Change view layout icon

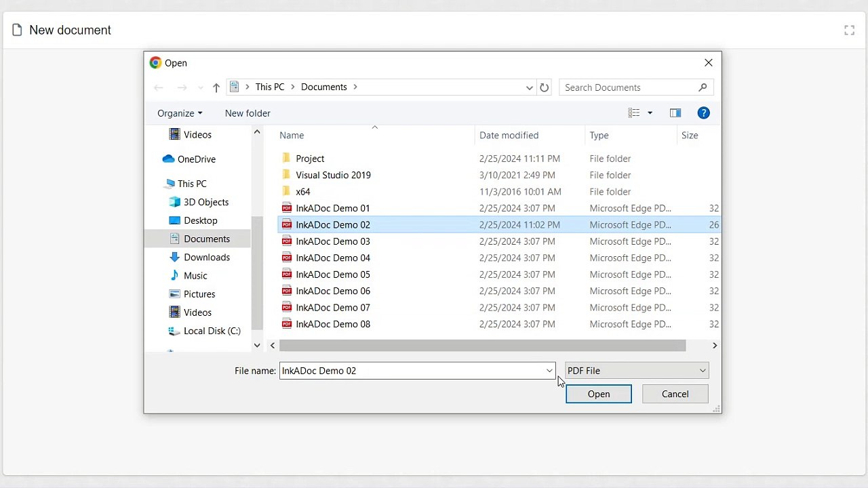click(x=634, y=113)
